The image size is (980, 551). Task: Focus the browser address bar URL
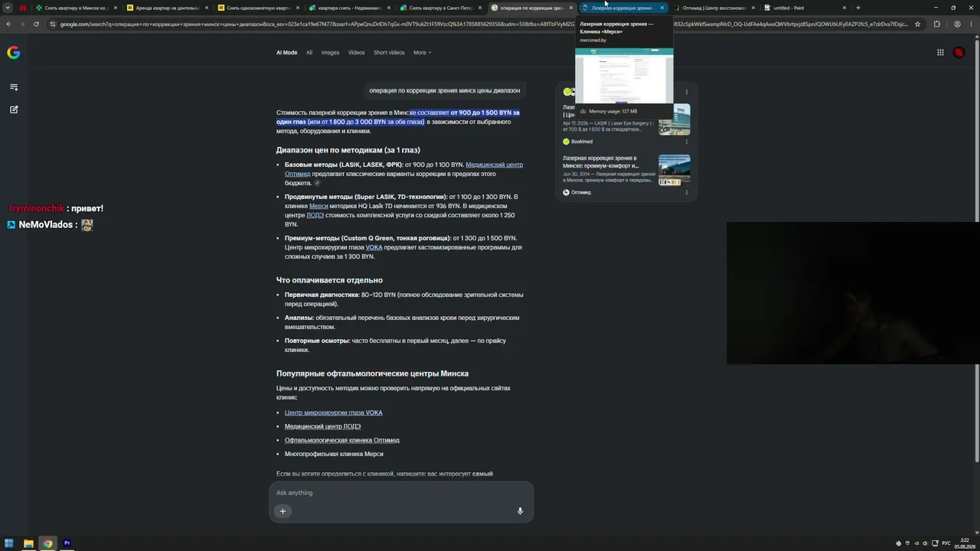click(484, 24)
